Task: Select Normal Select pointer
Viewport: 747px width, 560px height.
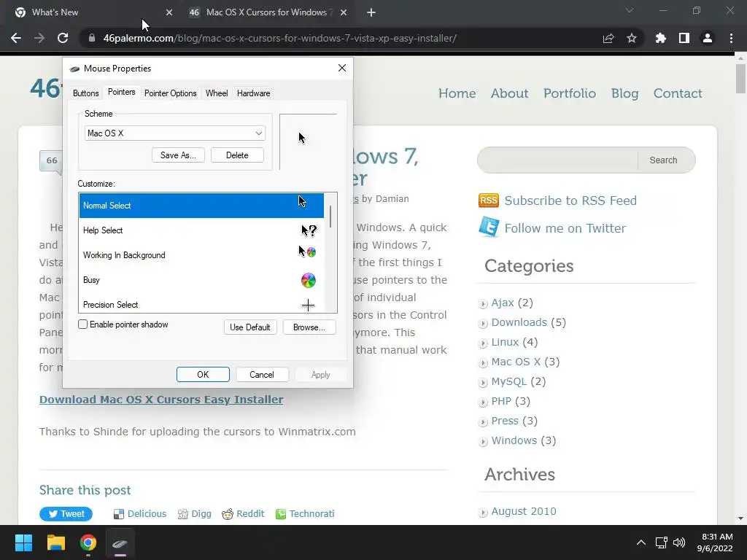Action: (x=201, y=206)
